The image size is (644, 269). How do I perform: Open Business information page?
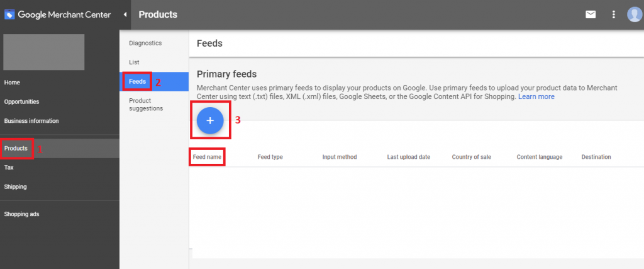pyautogui.click(x=31, y=121)
